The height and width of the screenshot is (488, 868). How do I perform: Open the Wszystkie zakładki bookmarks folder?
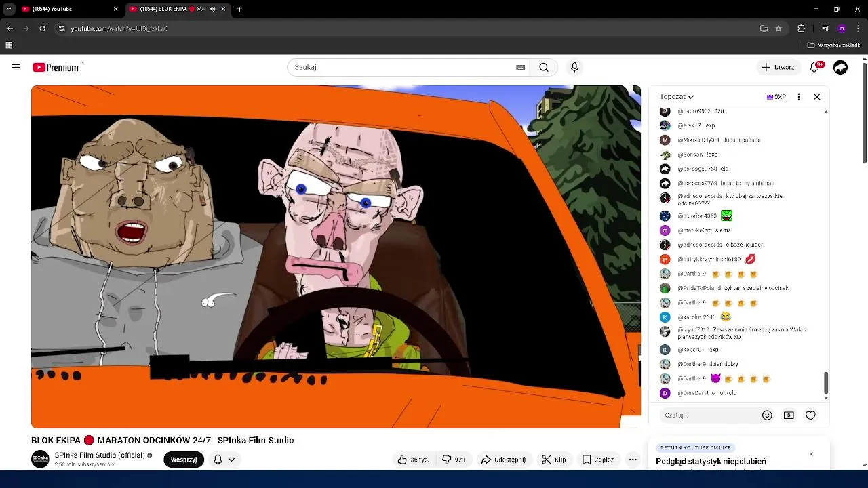(x=834, y=45)
